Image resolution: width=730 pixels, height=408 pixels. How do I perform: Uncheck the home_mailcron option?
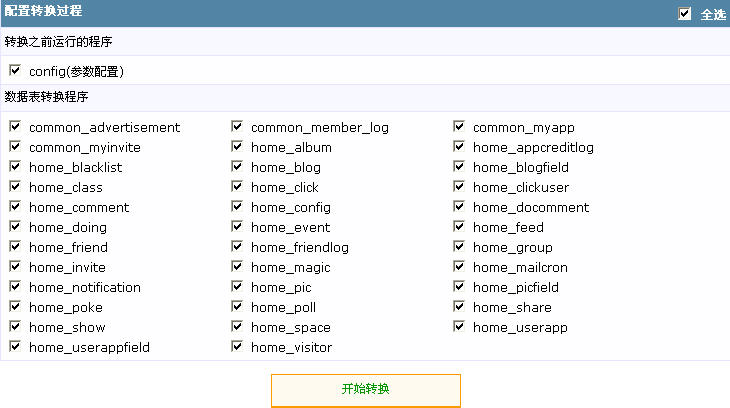pyautogui.click(x=459, y=267)
